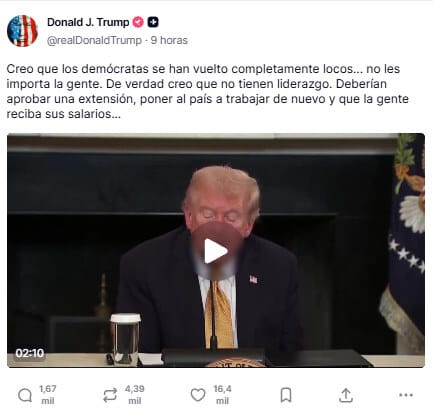Open the '9 horas' timestamp link
The height and width of the screenshot is (413, 433).
click(x=169, y=40)
